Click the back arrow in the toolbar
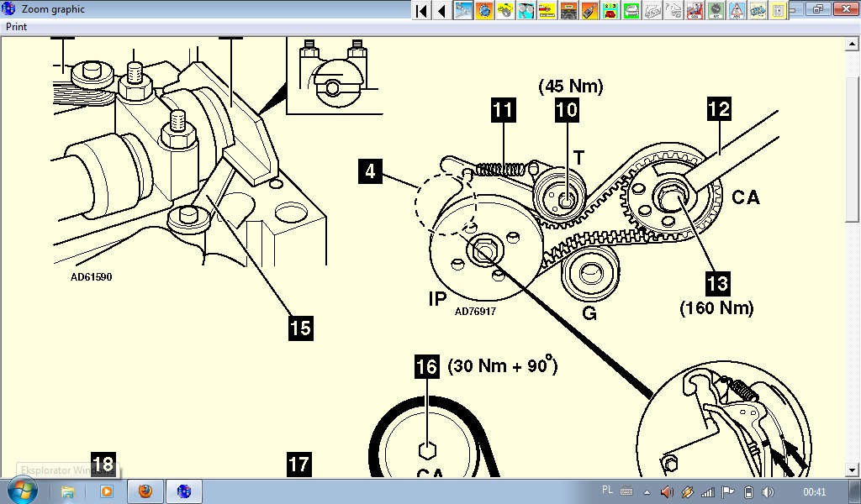The image size is (861, 504). pos(441,10)
